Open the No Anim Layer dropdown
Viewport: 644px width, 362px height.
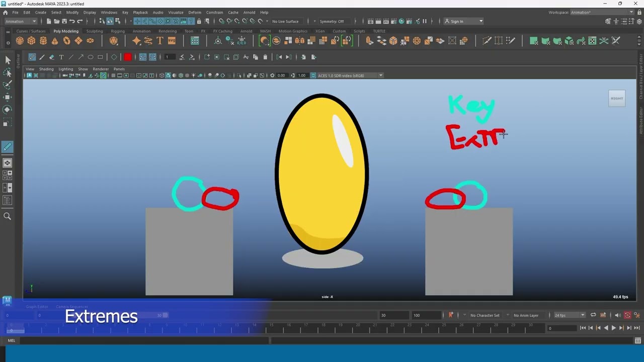[x=526, y=315]
